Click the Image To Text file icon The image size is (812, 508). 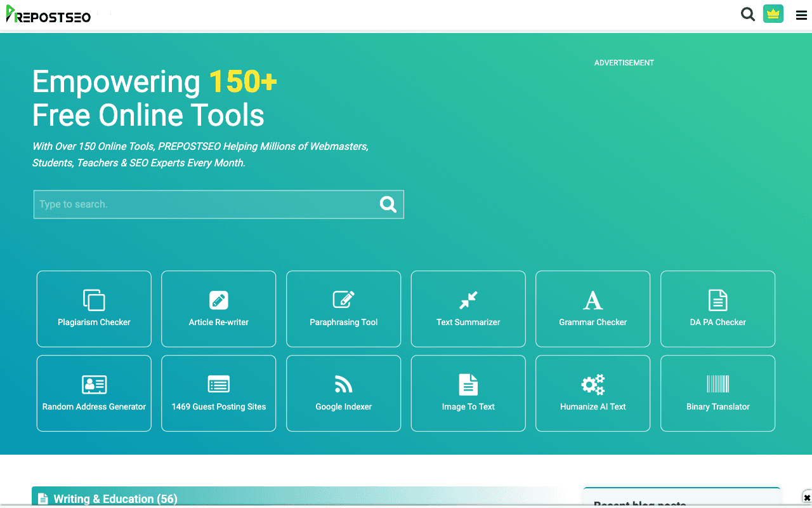(x=468, y=384)
